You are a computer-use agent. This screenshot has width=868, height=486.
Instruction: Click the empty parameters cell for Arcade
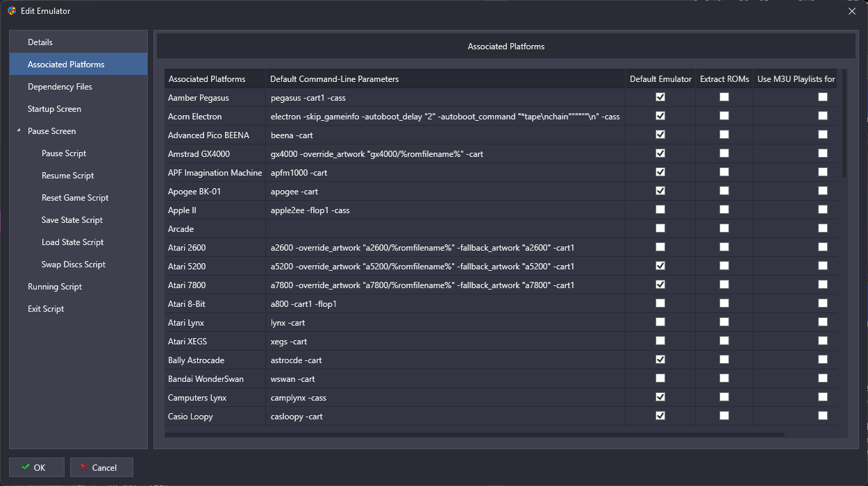point(445,228)
